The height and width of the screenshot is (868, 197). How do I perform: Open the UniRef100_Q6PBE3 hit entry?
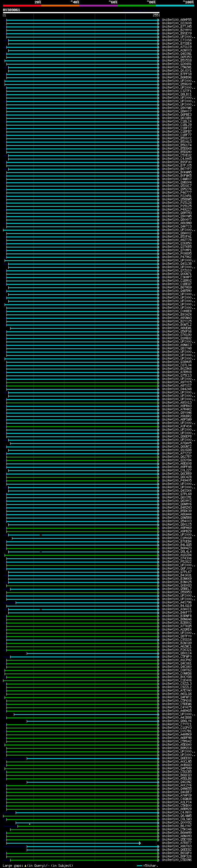click(x=176, y=115)
